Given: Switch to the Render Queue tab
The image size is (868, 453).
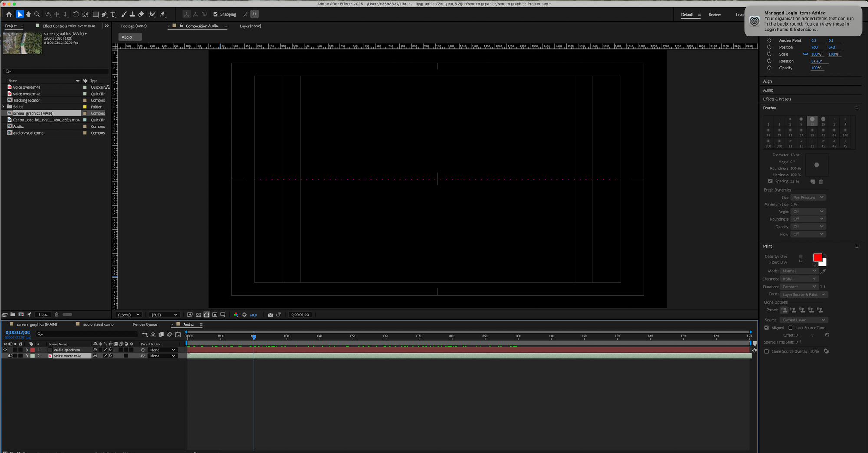Looking at the screenshot, I should pyautogui.click(x=145, y=324).
